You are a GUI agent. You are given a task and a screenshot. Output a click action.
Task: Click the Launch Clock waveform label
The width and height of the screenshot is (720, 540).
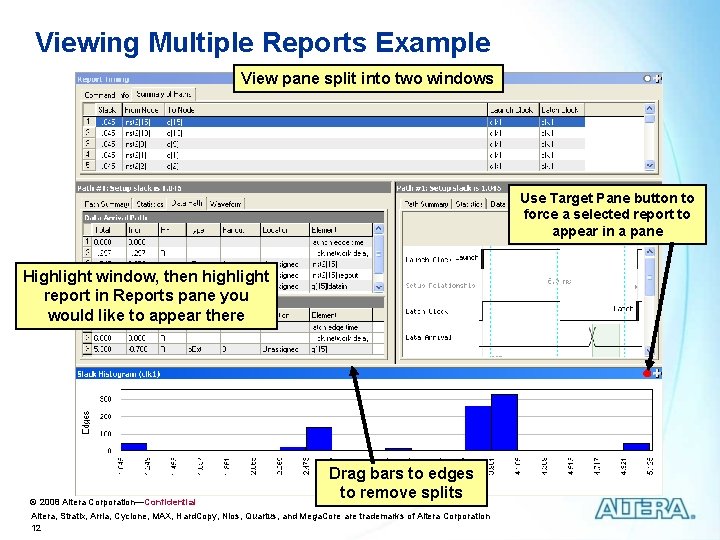[x=428, y=259]
